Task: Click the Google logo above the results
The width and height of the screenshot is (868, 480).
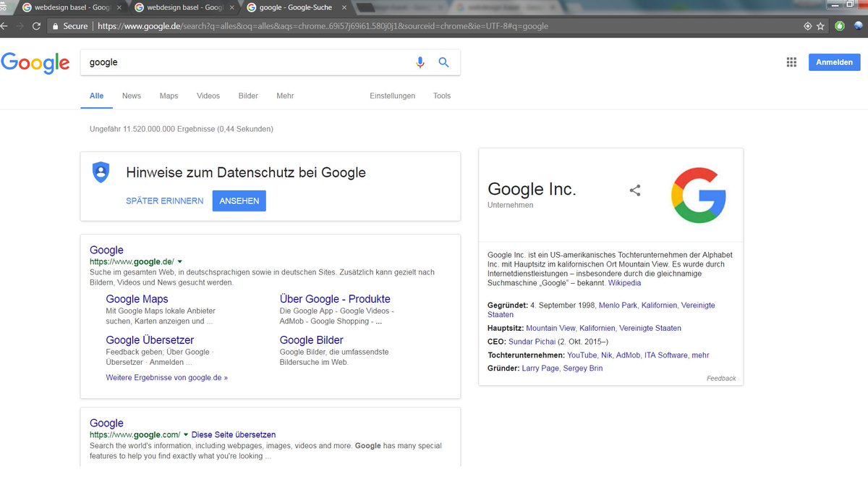Action: point(35,62)
